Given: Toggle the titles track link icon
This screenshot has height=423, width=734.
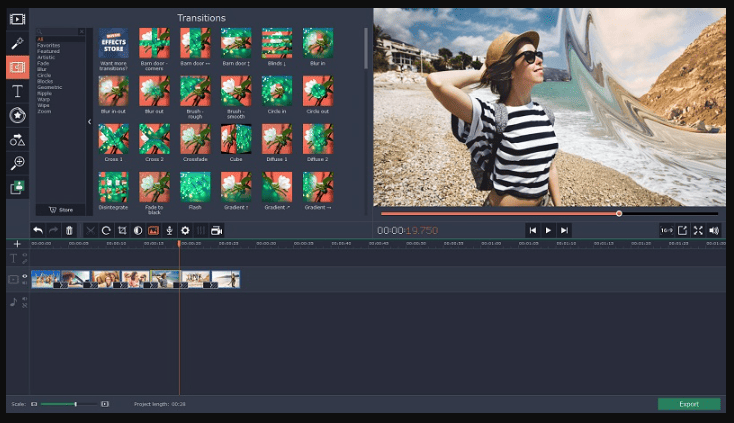Looking at the screenshot, I should 25,262.
